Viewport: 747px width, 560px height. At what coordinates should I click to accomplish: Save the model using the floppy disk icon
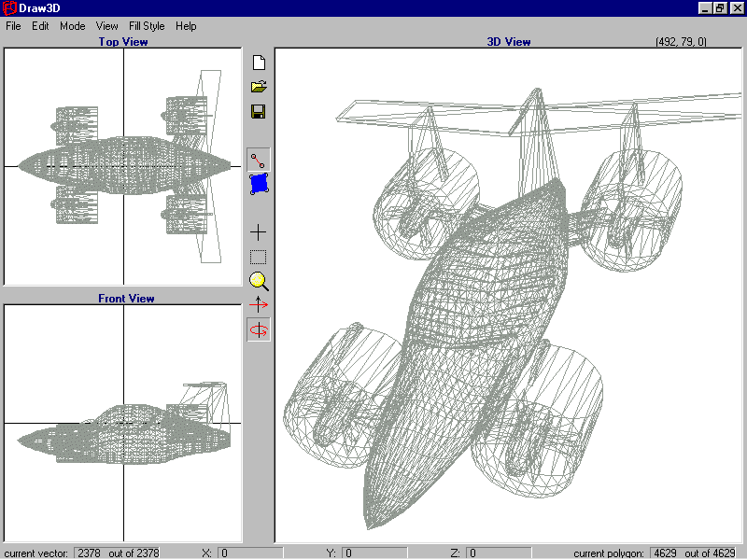259,111
